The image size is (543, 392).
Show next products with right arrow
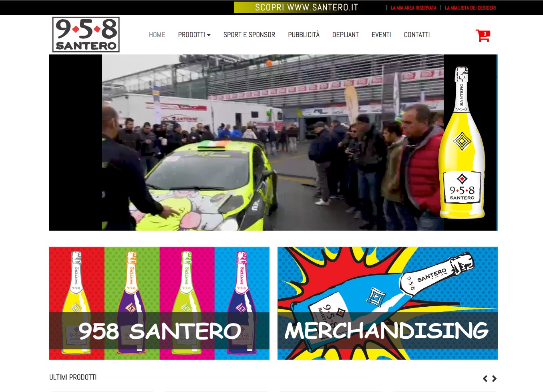(494, 378)
